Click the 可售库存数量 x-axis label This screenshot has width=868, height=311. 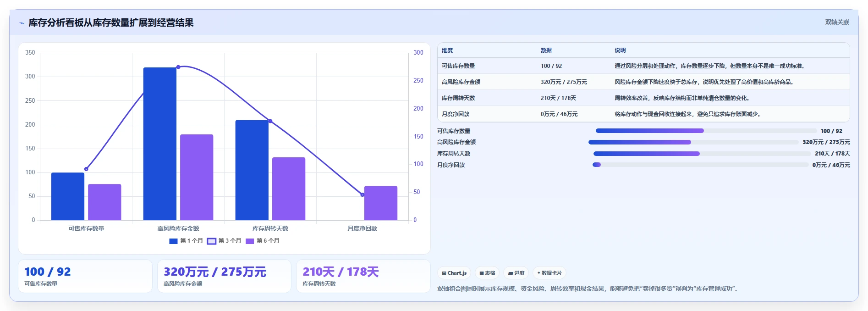(86, 228)
